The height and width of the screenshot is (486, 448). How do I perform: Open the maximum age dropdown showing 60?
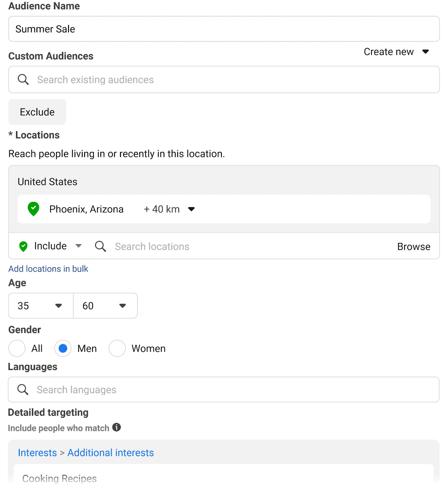click(105, 306)
